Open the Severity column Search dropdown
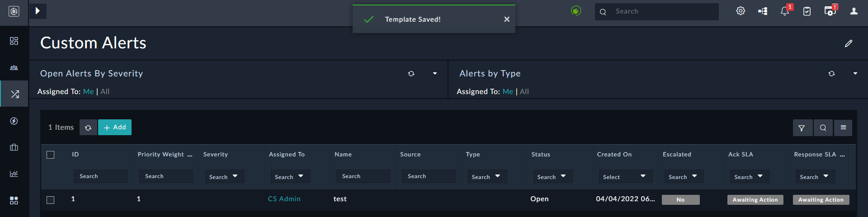Image resolution: width=868 pixels, height=217 pixels. pos(224,176)
